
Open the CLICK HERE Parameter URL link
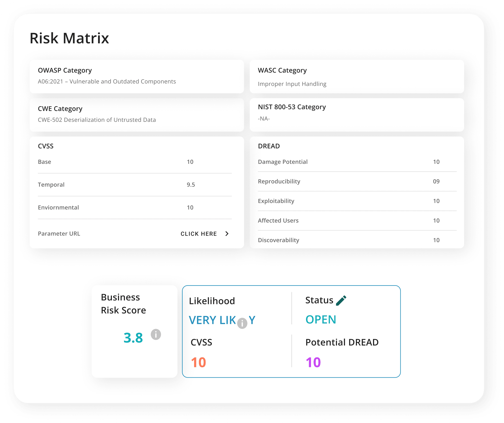(199, 234)
